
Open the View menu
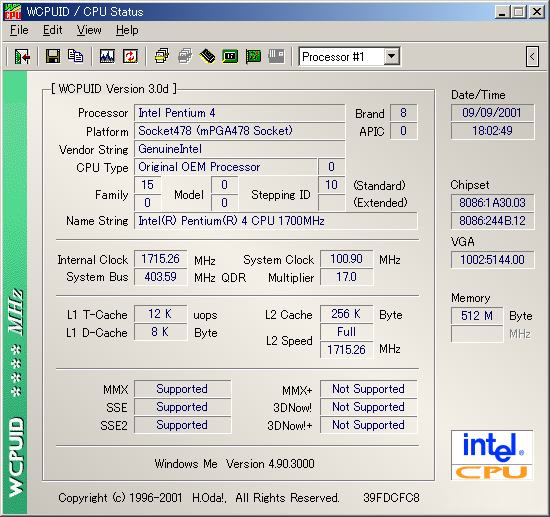[x=89, y=30]
